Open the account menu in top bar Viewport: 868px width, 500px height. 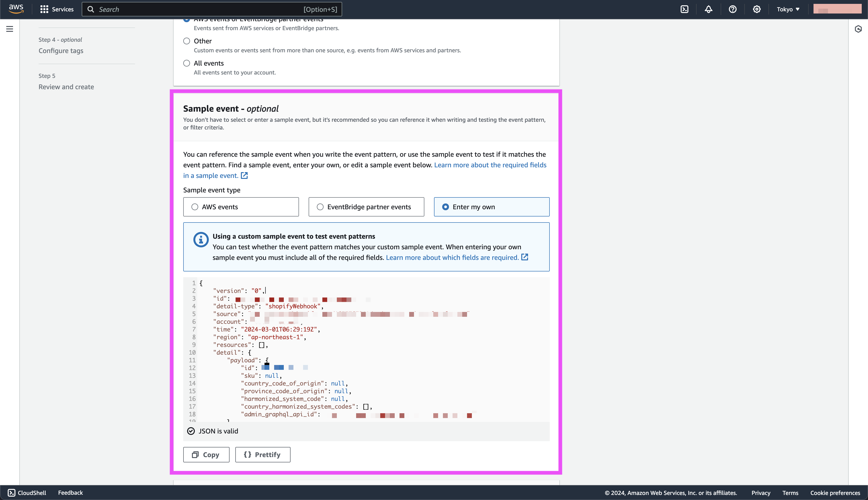click(837, 9)
